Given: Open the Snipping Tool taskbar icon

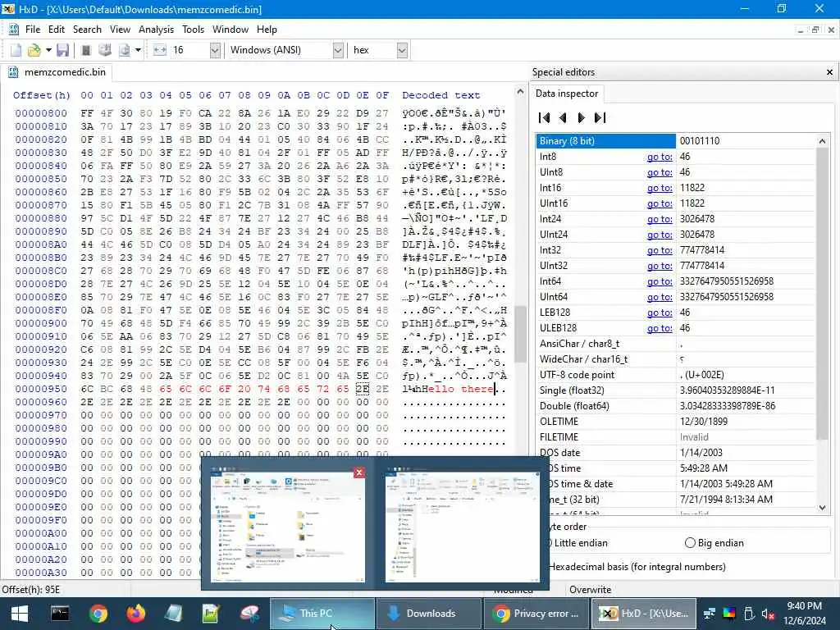Looking at the screenshot, I should 249,614.
